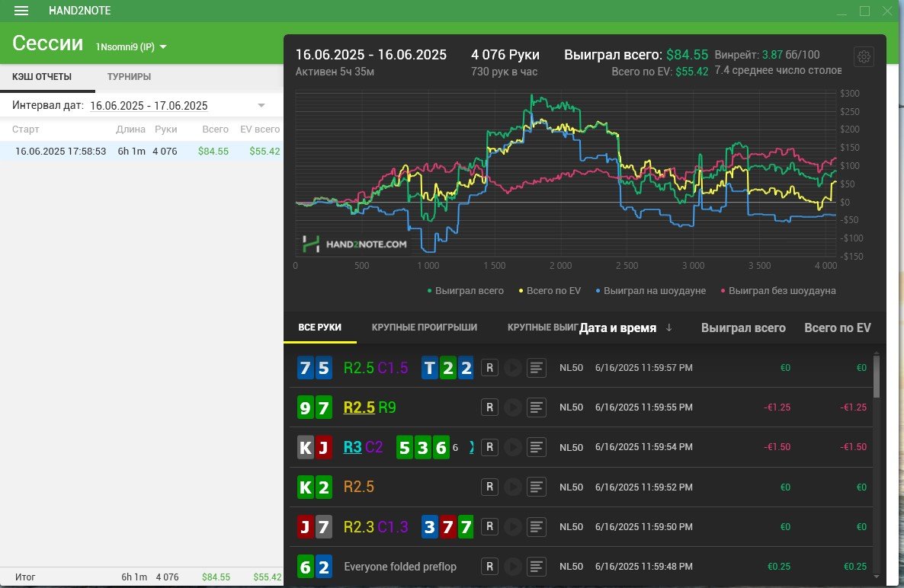This screenshot has height=588, width=904.
Task: Show hand history text for the 9 7 hand
Action: (x=536, y=407)
